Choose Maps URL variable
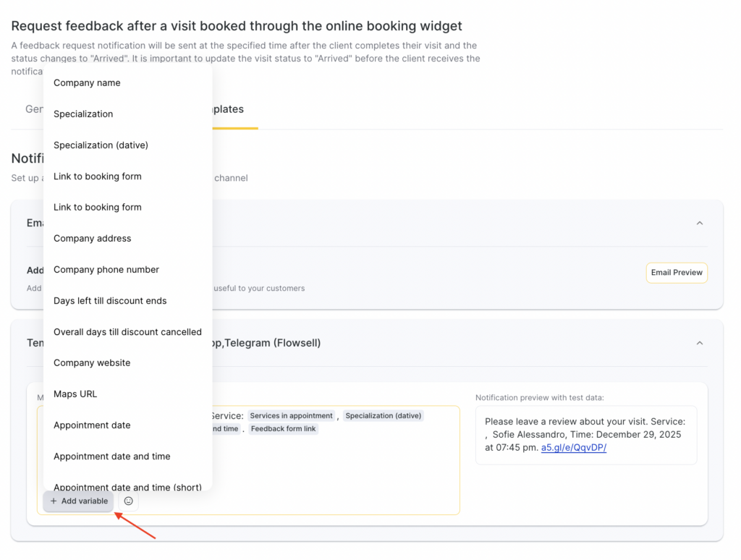 tap(75, 394)
